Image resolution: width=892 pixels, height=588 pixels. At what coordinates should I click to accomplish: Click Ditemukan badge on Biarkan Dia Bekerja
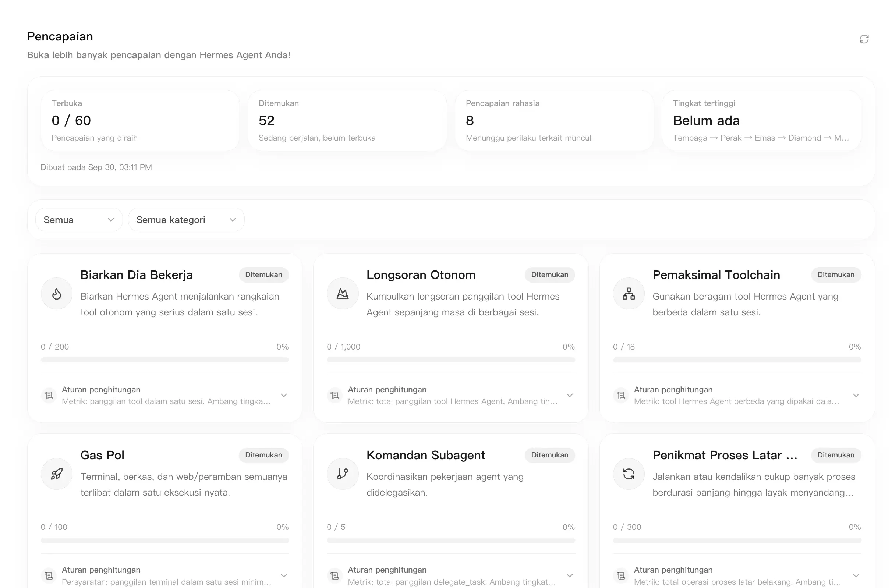click(263, 274)
